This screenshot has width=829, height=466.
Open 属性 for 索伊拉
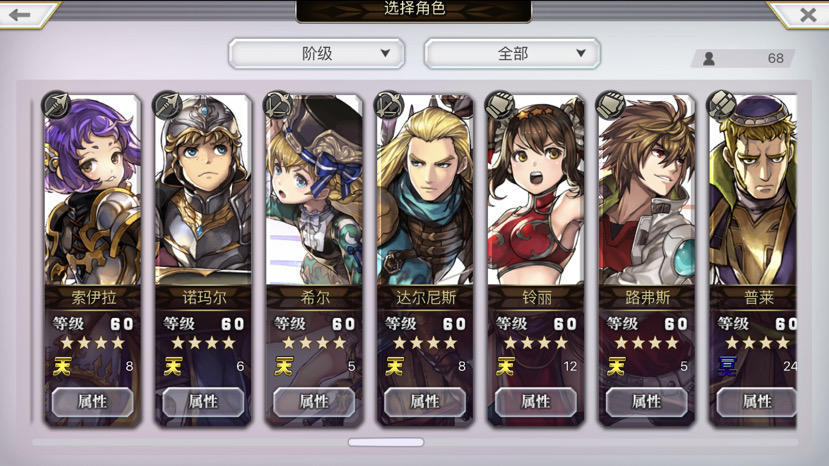click(x=93, y=401)
